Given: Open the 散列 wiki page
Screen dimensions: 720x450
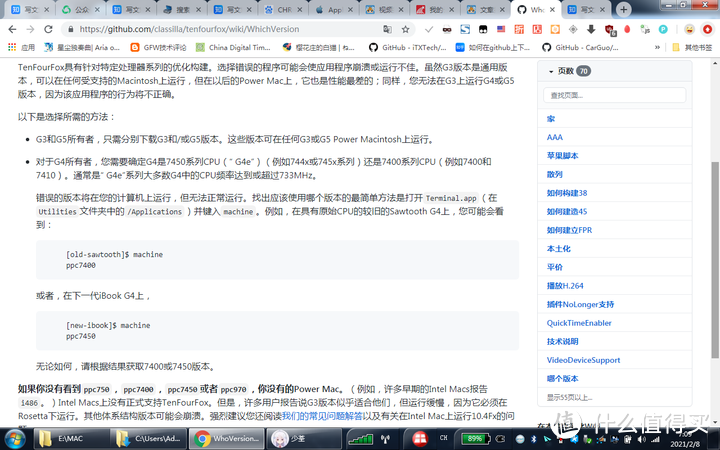Looking at the screenshot, I should pos(555,174).
